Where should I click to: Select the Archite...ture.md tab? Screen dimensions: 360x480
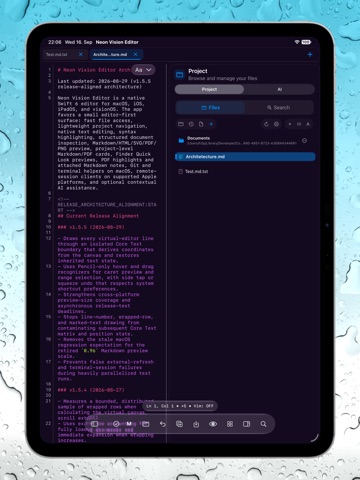116,54
